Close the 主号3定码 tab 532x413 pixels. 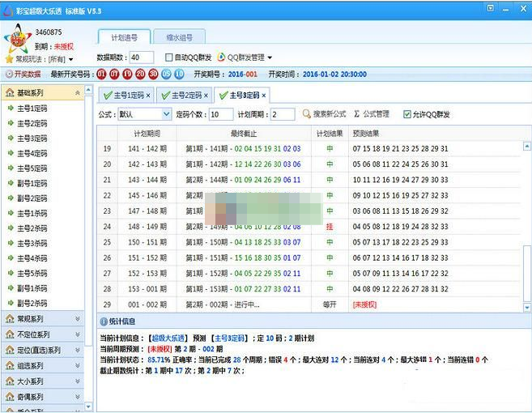(263, 96)
